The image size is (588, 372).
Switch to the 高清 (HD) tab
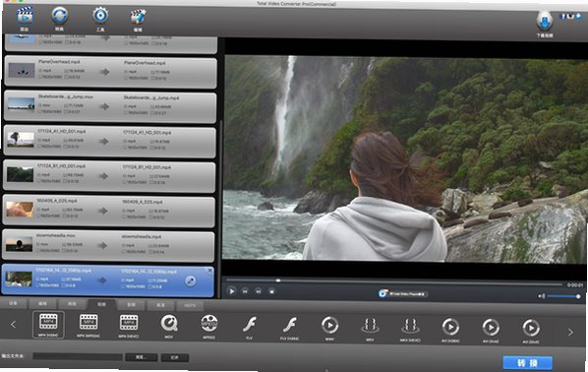(x=161, y=305)
